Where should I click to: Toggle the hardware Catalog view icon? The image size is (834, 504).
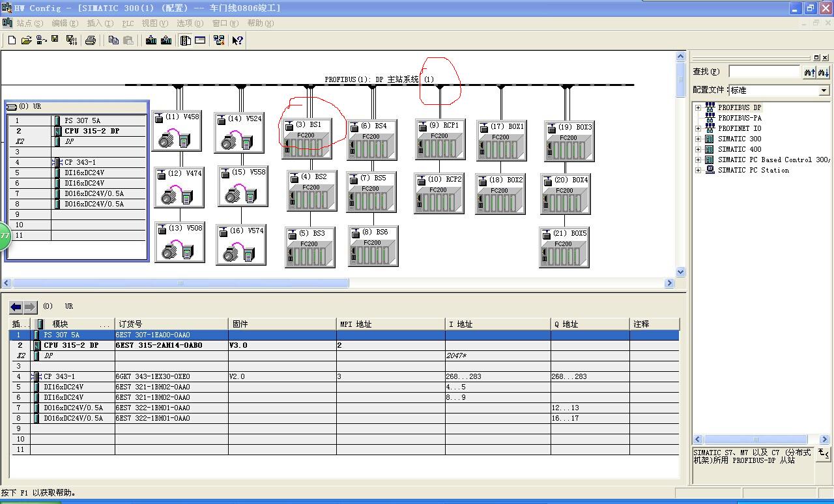pyautogui.click(x=186, y=40)
